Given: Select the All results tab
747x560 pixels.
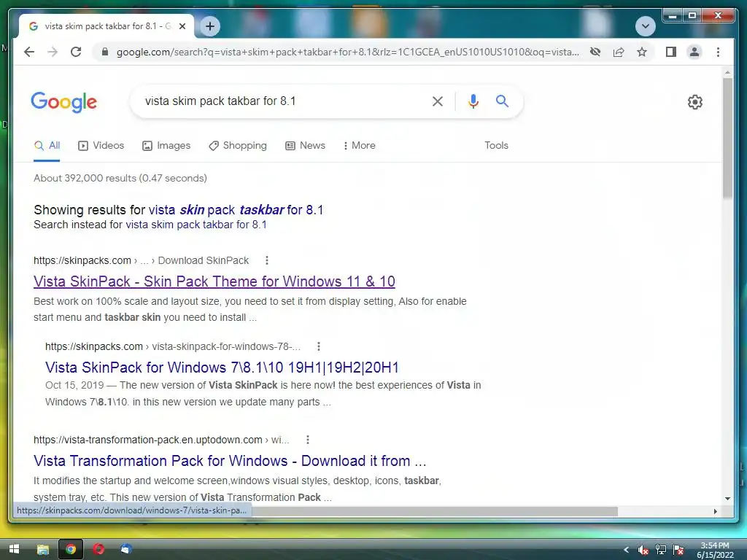Looking at the screenshot, I should pos(47,146).
